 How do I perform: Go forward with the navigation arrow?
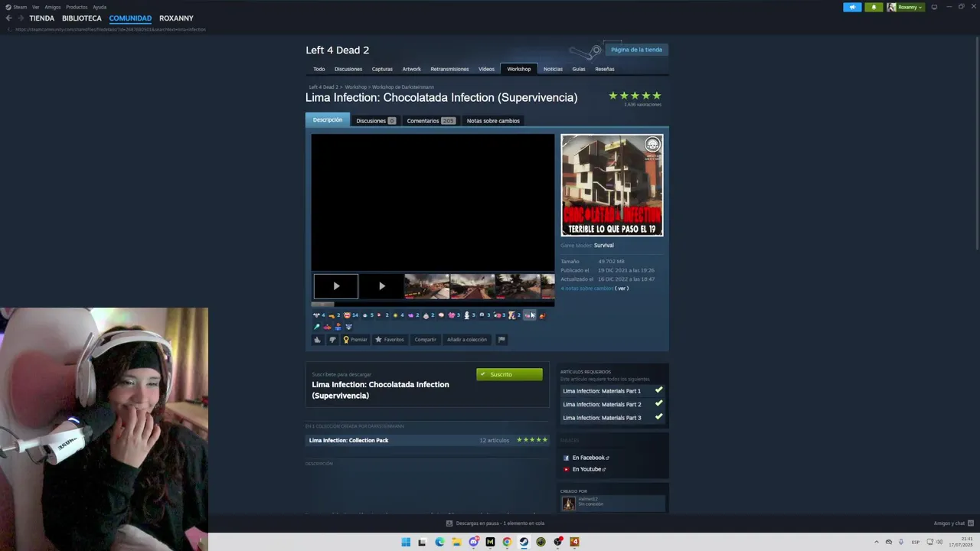click(x=21, y=18)
